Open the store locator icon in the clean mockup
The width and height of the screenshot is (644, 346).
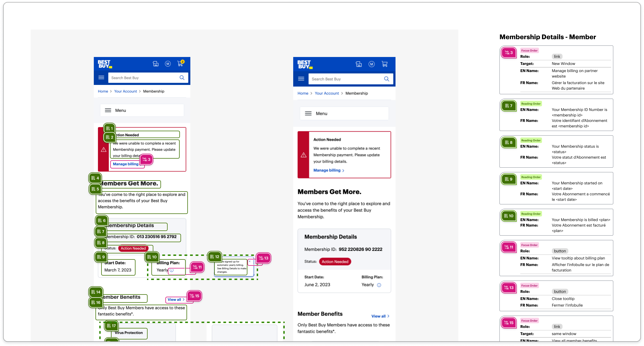358,64
